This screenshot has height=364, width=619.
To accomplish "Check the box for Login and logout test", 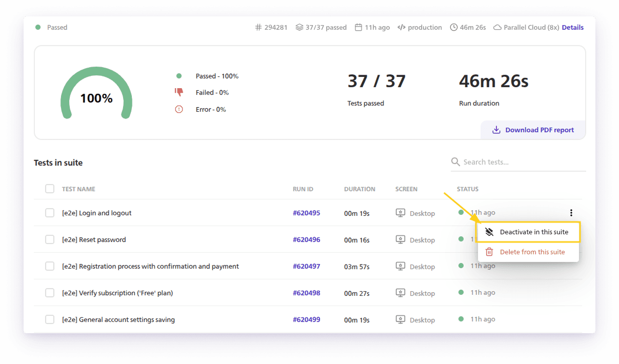I will 50,213.
